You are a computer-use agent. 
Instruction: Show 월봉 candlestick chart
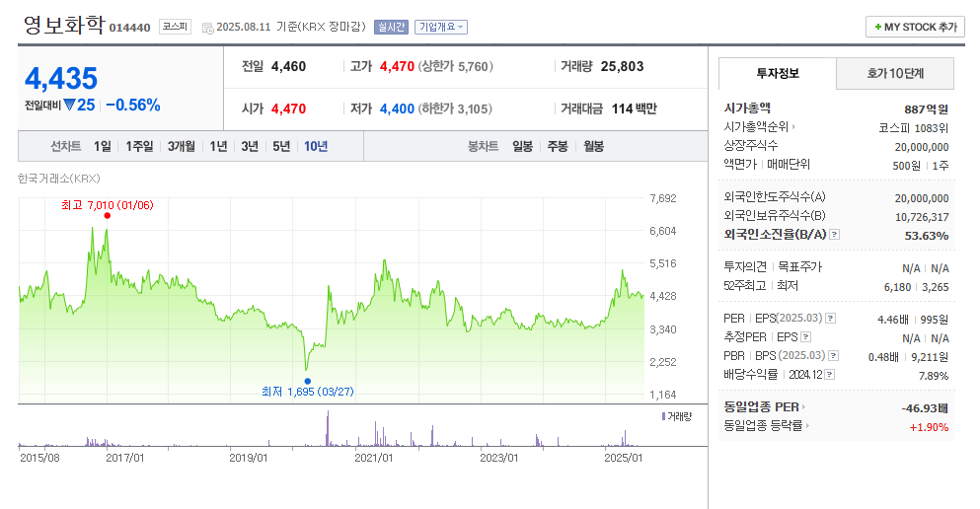click(594, 146)
